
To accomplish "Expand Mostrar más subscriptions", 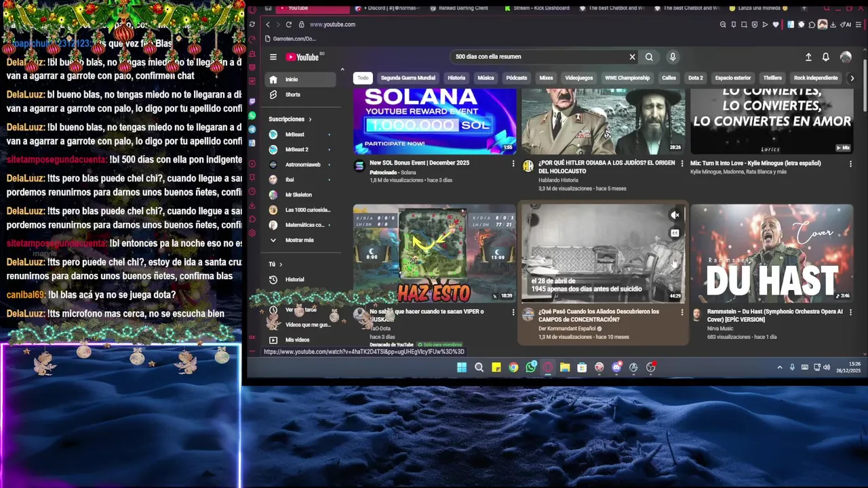I will click(300, 240).
